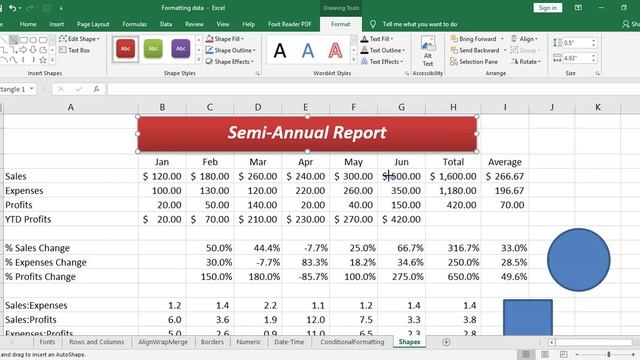Open the Text Outline dropdown
This screenshot has height=360, width=640.
coord(383,50)
